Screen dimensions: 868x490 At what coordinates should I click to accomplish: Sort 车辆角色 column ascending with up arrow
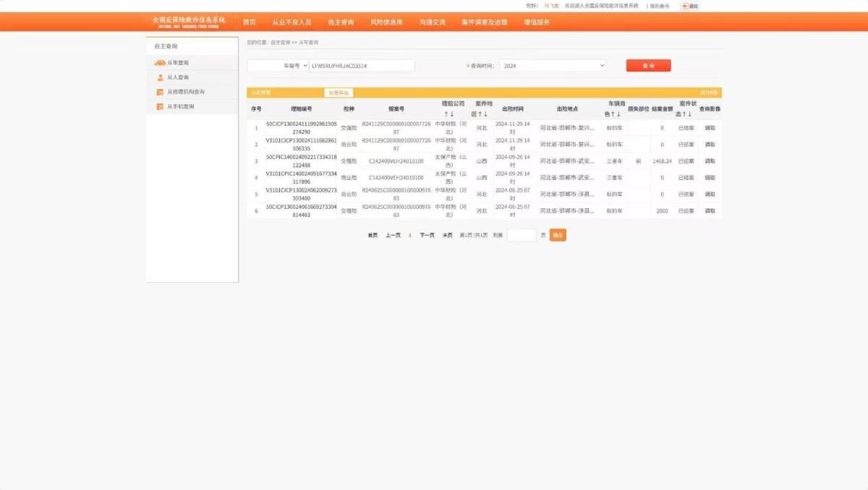pyautogui.click(x=613, y=114)
